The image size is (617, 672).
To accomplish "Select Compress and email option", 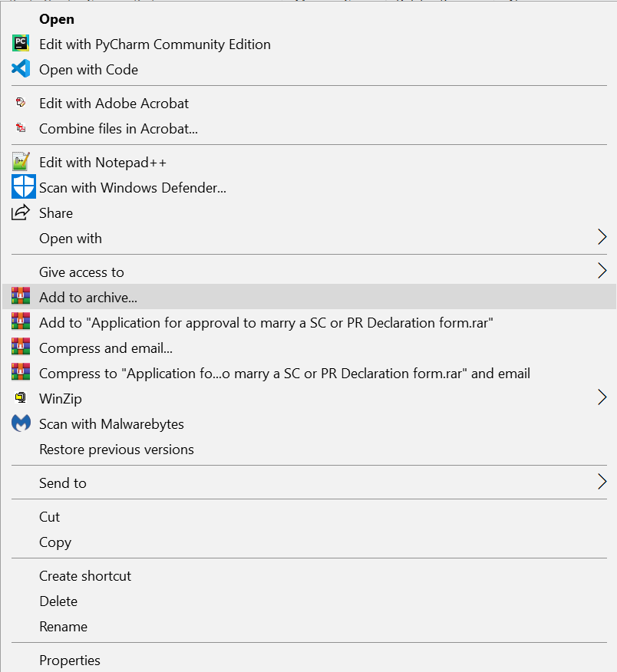I will pyautogui.click(x=106, y=348).
